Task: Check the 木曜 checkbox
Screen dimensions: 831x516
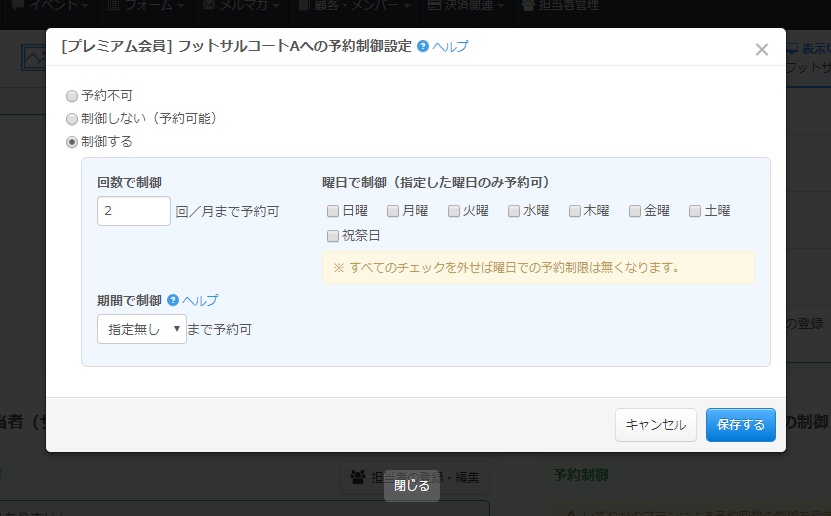Action: (x=575, y=211)
